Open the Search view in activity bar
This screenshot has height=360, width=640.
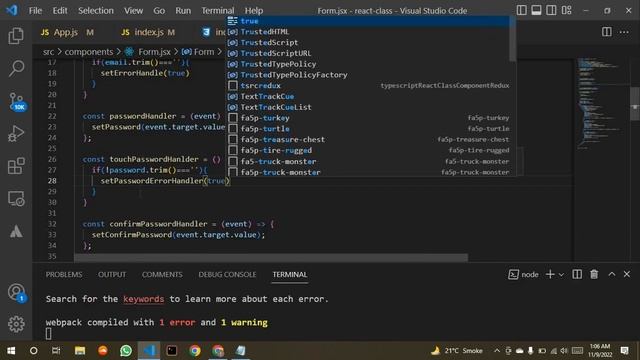(16, 68)
